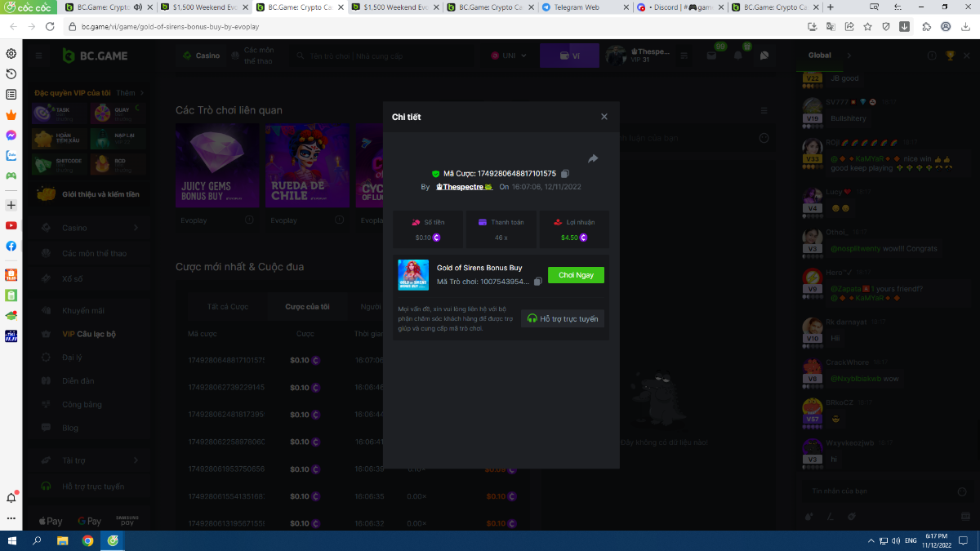Open Facebook shortcut in browser sidebar
980x551 pixels.
11,246
